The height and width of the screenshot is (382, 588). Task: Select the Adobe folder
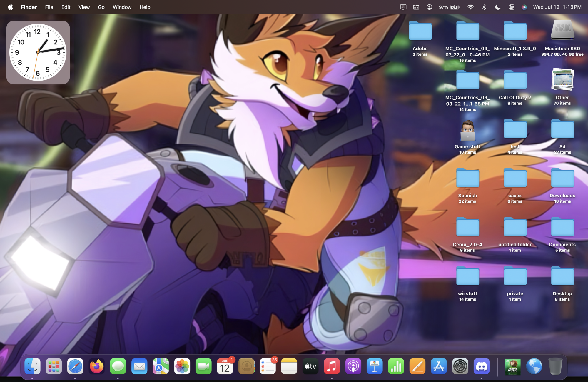coord(420,38)
